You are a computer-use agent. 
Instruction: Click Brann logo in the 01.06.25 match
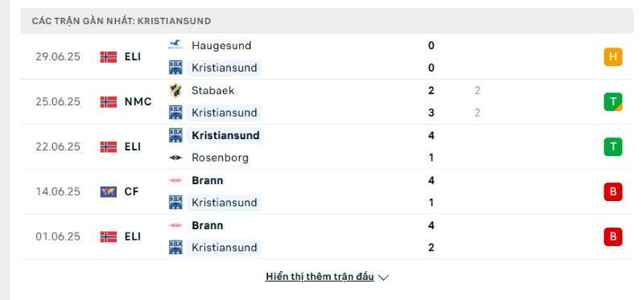click(175, 225)
